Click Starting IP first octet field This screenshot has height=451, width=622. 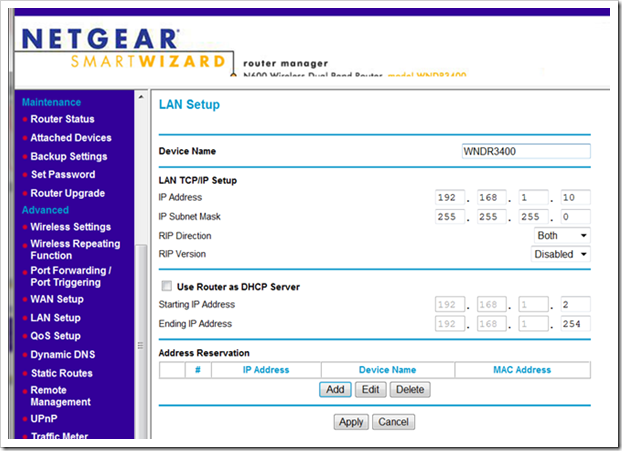tap(450, 305)
